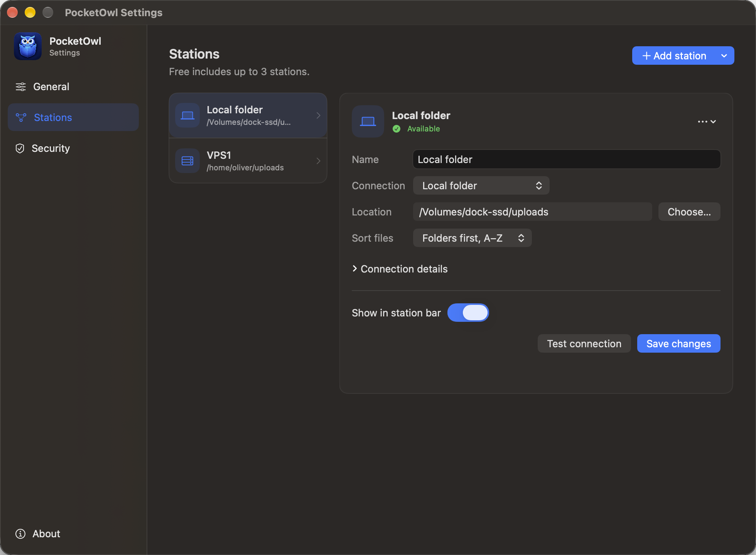This screenshot has height=555, width=756.
Task: Click the plus icon on Add station
Action: coord(646,56)
